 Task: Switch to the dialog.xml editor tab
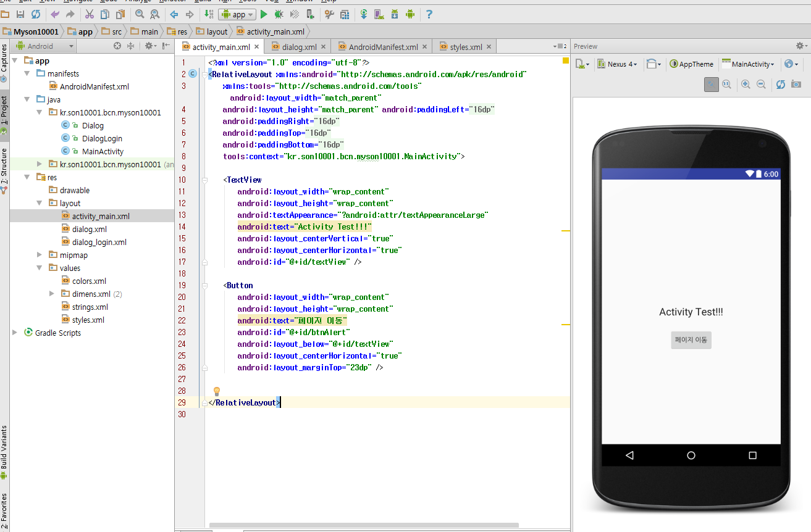point(298,46)
